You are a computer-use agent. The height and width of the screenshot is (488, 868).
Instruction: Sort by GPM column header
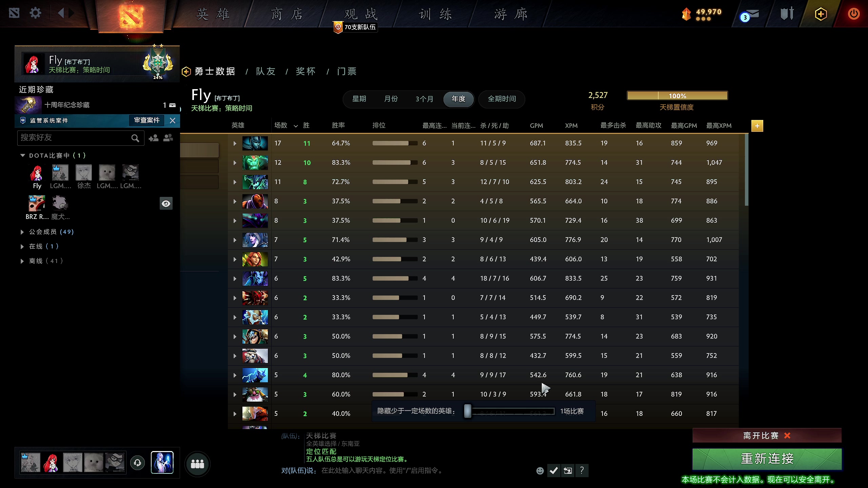click(536, 126)
